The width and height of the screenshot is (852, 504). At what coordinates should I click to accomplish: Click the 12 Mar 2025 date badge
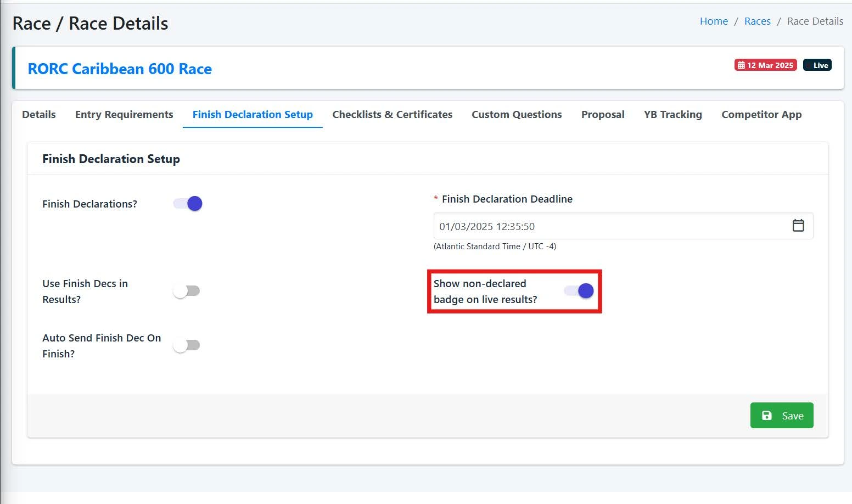click(x=766, y=65)
